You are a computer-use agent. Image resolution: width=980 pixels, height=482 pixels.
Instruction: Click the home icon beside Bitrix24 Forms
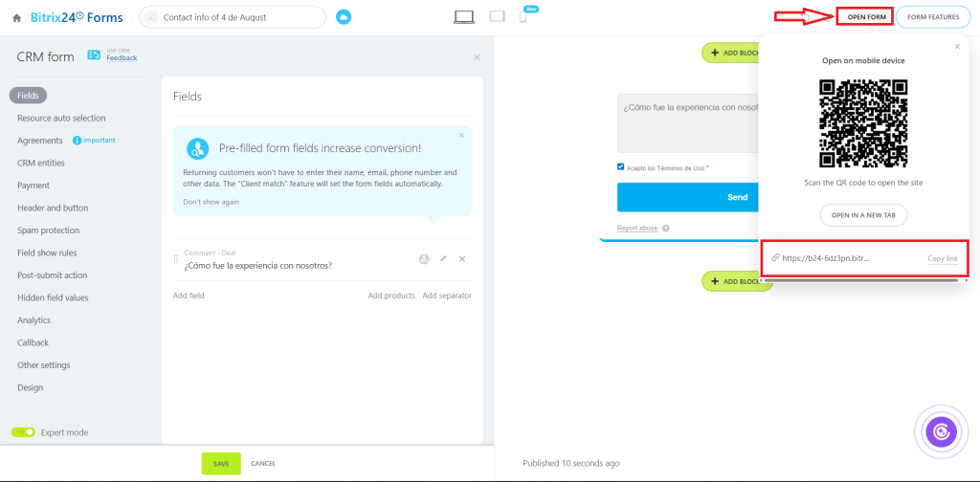[16, 17]
